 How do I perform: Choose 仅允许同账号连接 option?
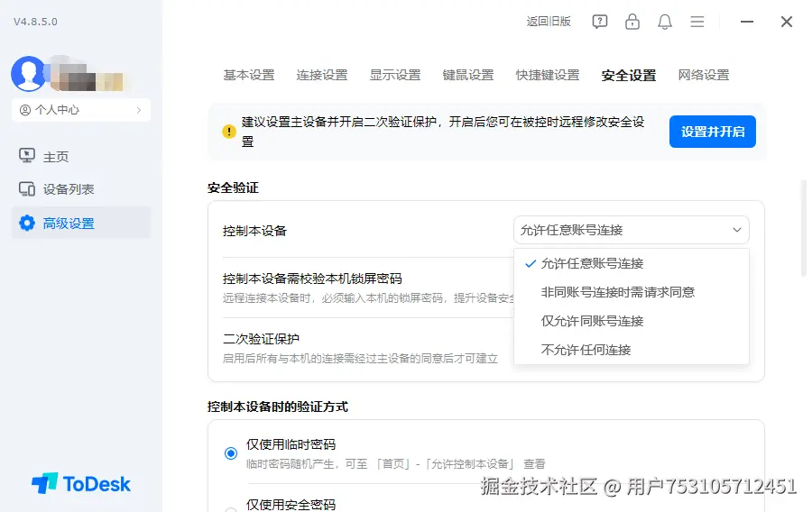click(x=632, y=321)
